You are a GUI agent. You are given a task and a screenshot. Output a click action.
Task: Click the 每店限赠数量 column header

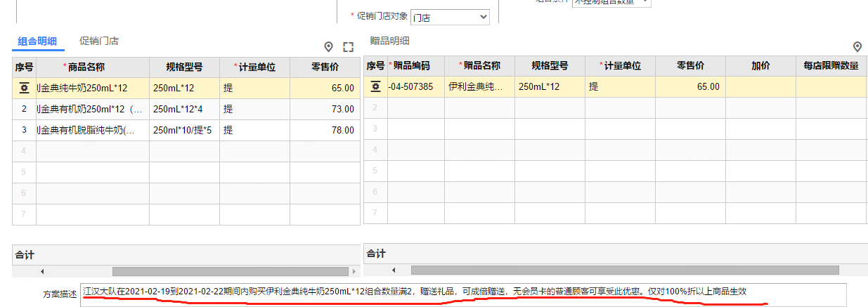[831, 66]
